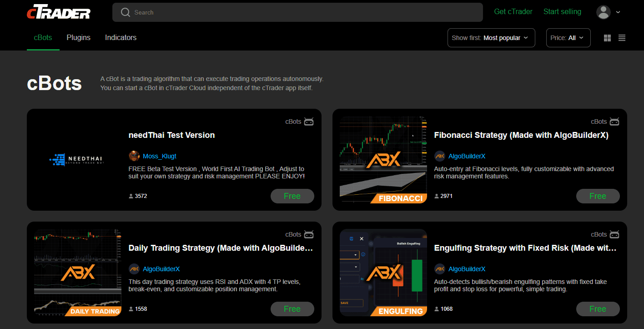Open Moss_Klugt author profile link
Image resolution: width=644 pixels, height=329 pixels.
click(159, 156)
